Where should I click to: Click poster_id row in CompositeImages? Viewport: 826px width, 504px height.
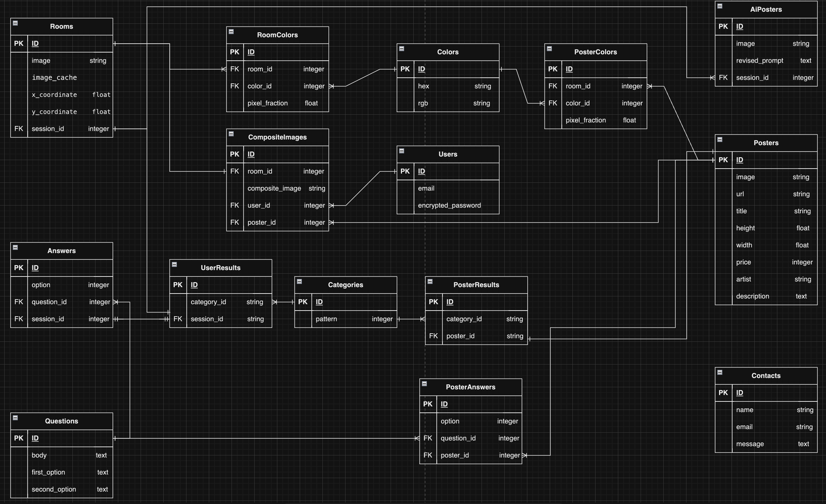[x=277, y=223]
